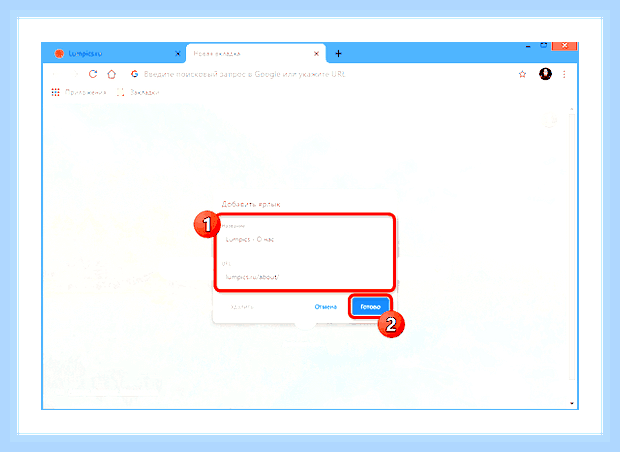The width and height of the screenshot is (620, 452).
Task: Switch to the Lumpics.ru tab
Action: point(115,53)
